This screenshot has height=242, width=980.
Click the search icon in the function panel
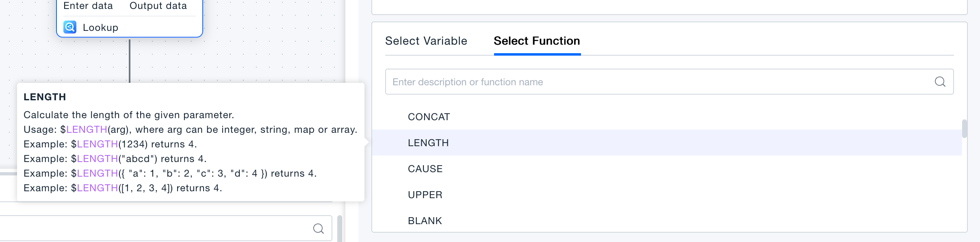941,82
